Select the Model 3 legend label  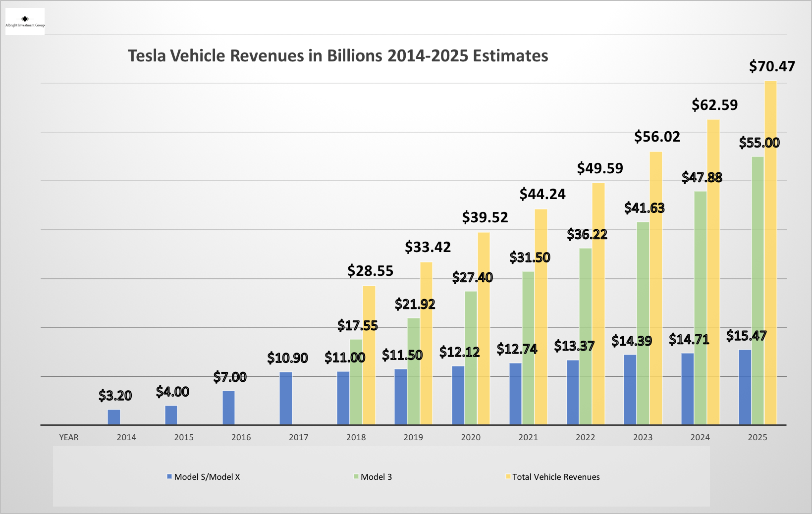(x=376, y=477)
